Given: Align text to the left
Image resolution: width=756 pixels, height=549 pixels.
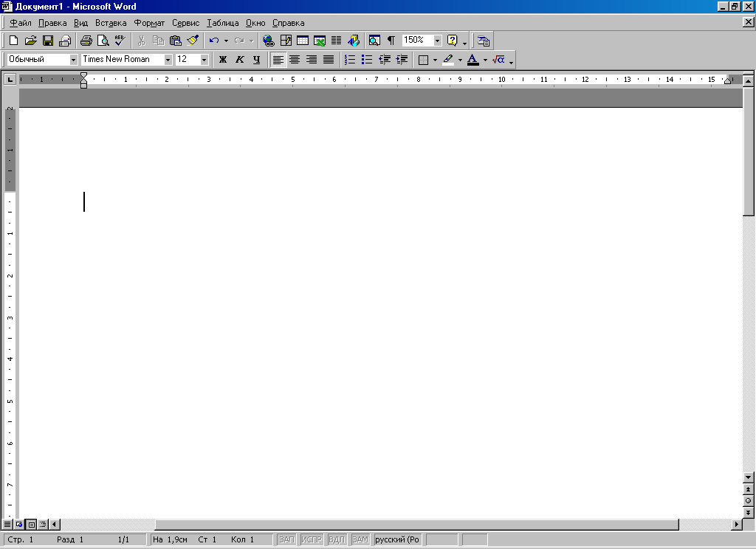Looking at the screenshot, I should click(x=278, y=59).
